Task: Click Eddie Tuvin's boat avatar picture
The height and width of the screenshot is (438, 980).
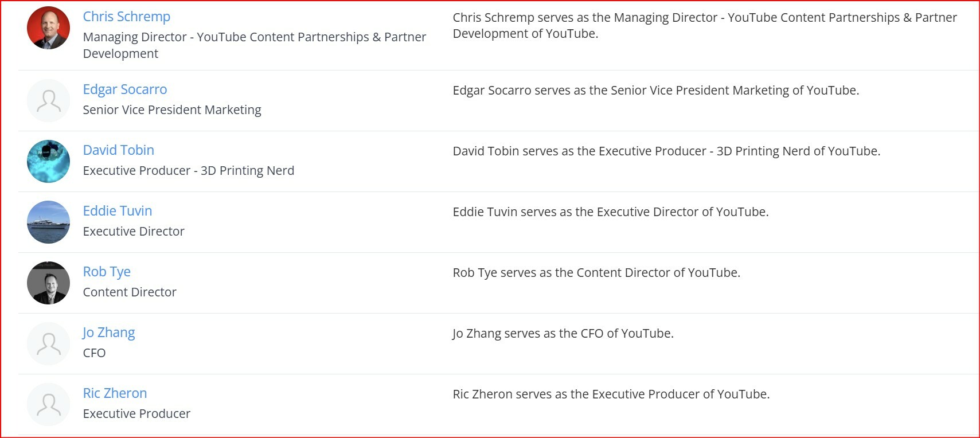Action: point(48,222)
